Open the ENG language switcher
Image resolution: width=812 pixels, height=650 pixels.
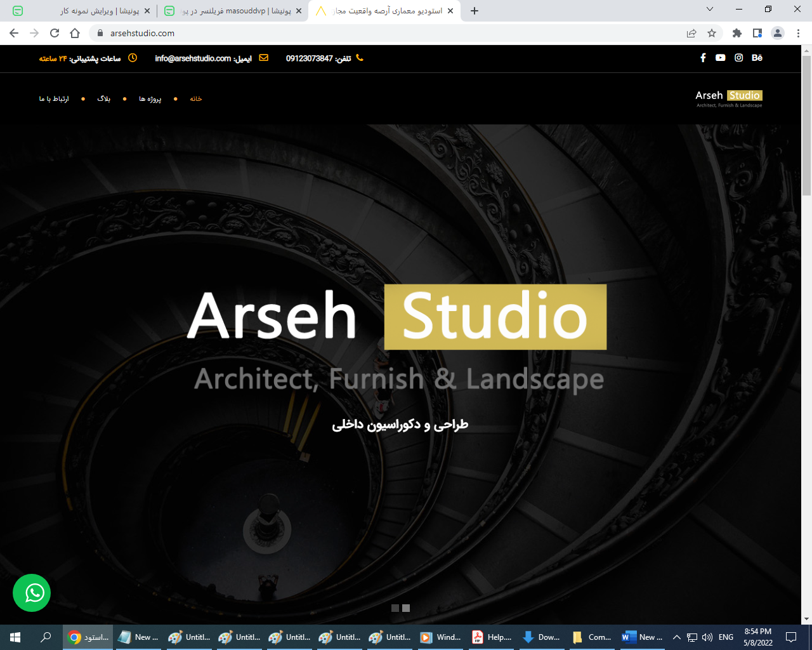pyautogui.click(x=726, y=637)
